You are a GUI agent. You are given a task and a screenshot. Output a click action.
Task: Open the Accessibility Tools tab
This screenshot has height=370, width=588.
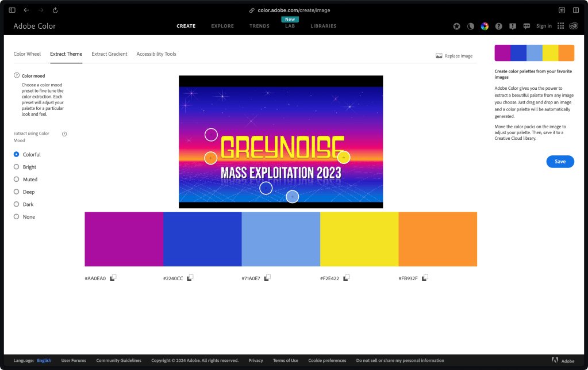[156, 54]
